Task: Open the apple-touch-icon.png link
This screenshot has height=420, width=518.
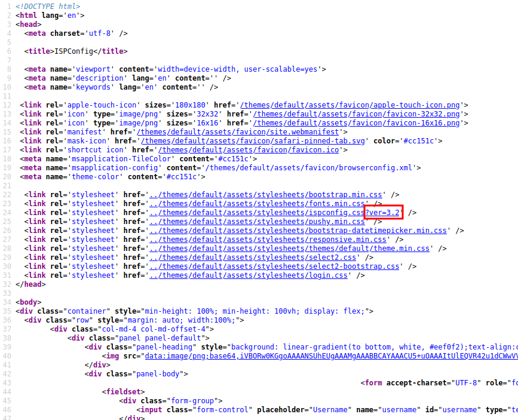Action: (356, 105)
